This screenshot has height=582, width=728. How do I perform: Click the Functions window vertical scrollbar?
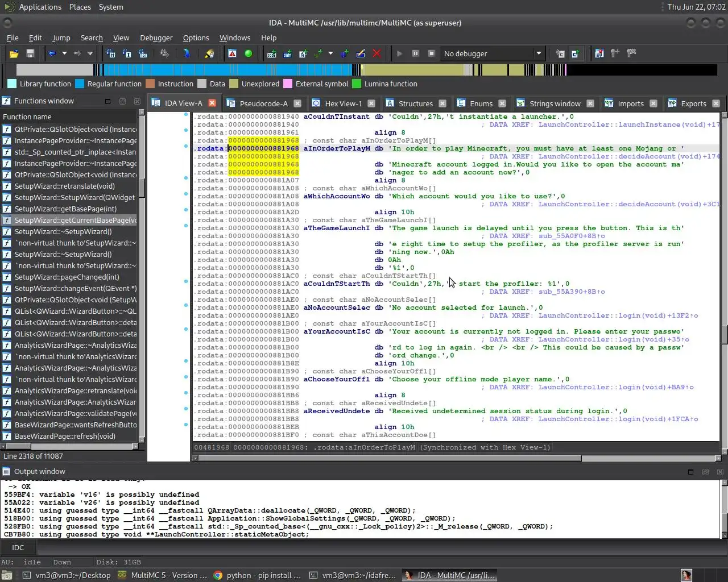142,276
